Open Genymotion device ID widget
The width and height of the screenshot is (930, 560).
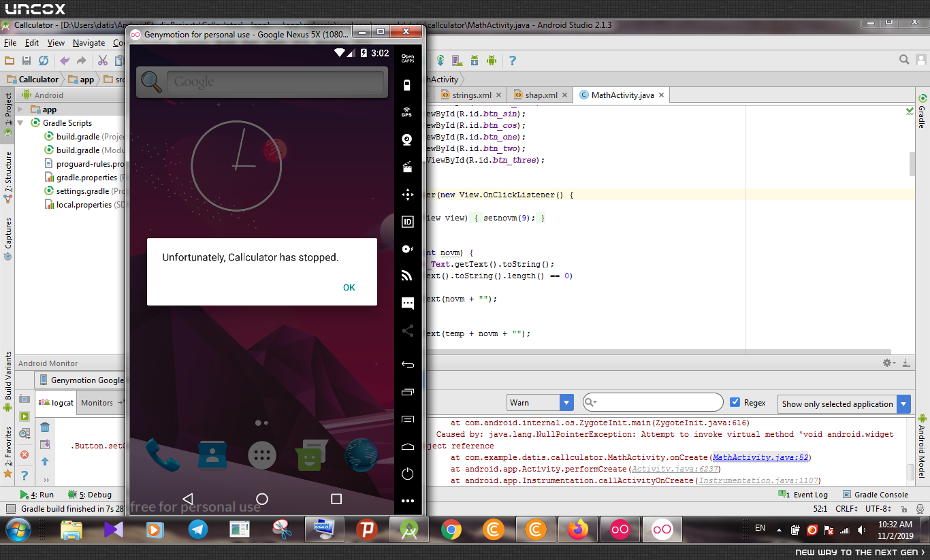[x=407, y=222]
